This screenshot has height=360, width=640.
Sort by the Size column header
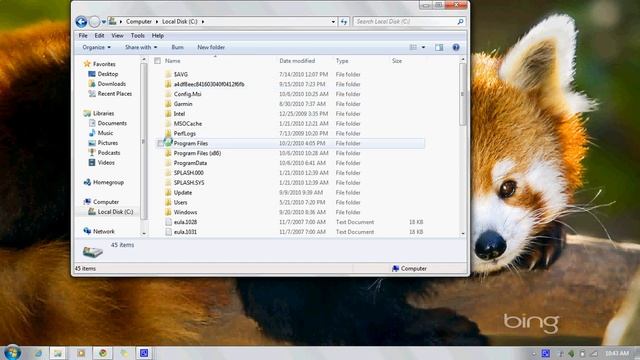click(397, 61)
